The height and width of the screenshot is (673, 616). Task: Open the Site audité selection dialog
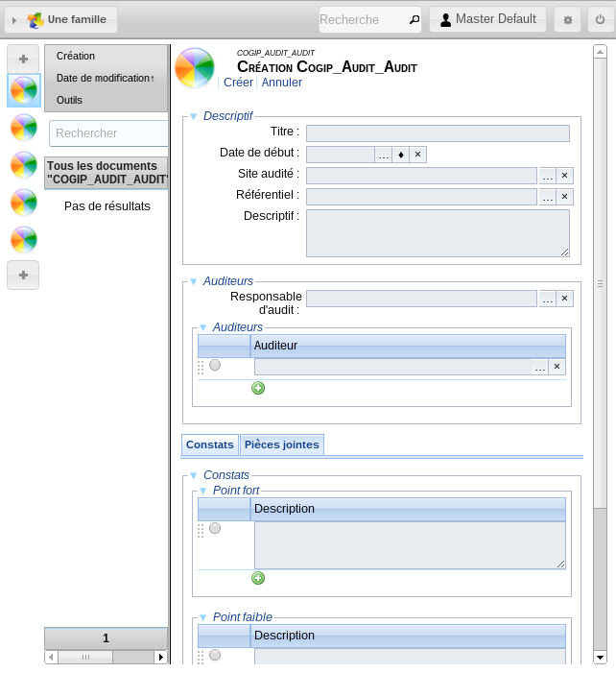[548, 176]
